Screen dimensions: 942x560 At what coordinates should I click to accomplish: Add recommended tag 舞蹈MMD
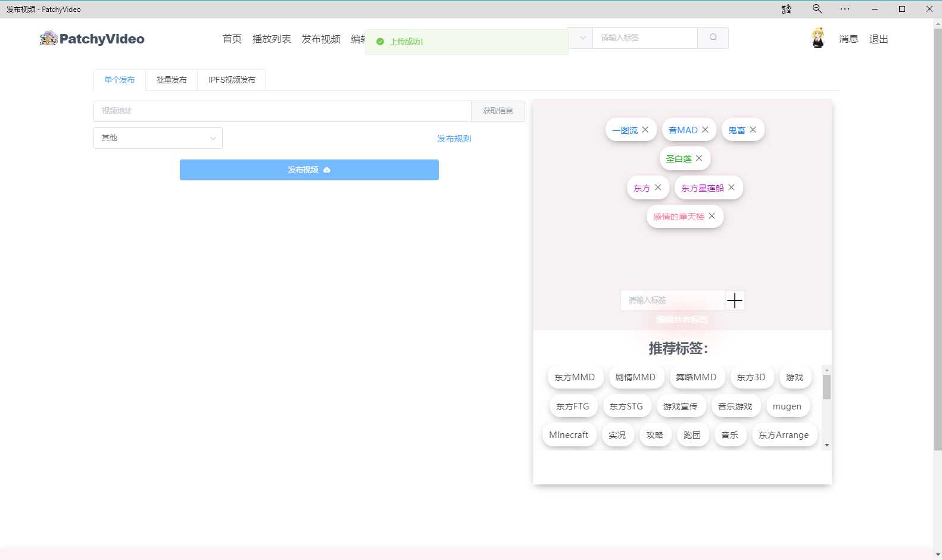[696, 377]
